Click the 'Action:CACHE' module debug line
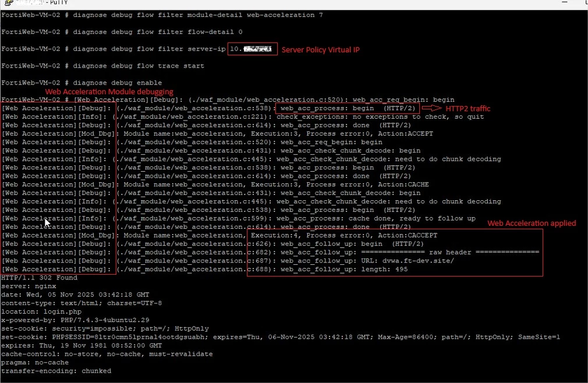 pos(215,185)
